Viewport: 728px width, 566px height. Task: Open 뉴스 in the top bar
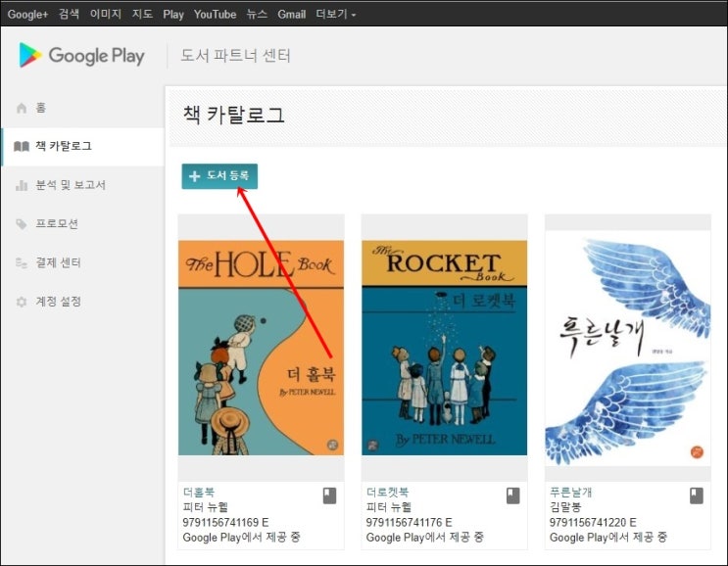(257, 14)
